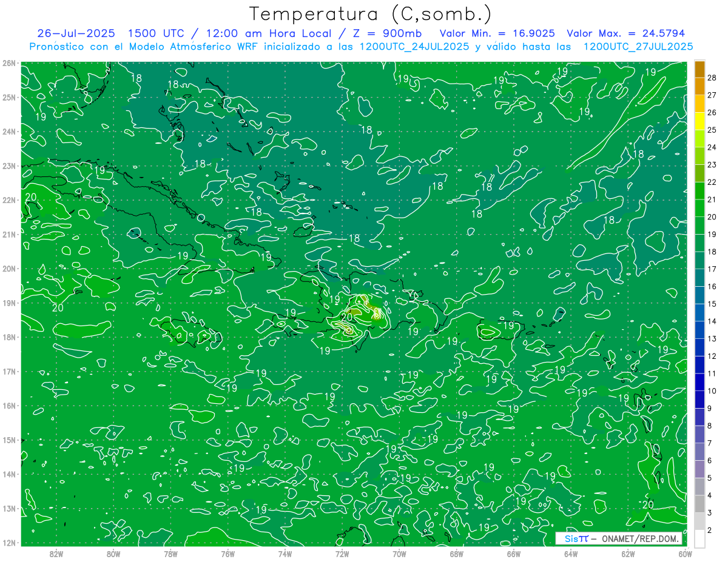
Task: Click the colorbar label '24'
Action: (712, 147)
